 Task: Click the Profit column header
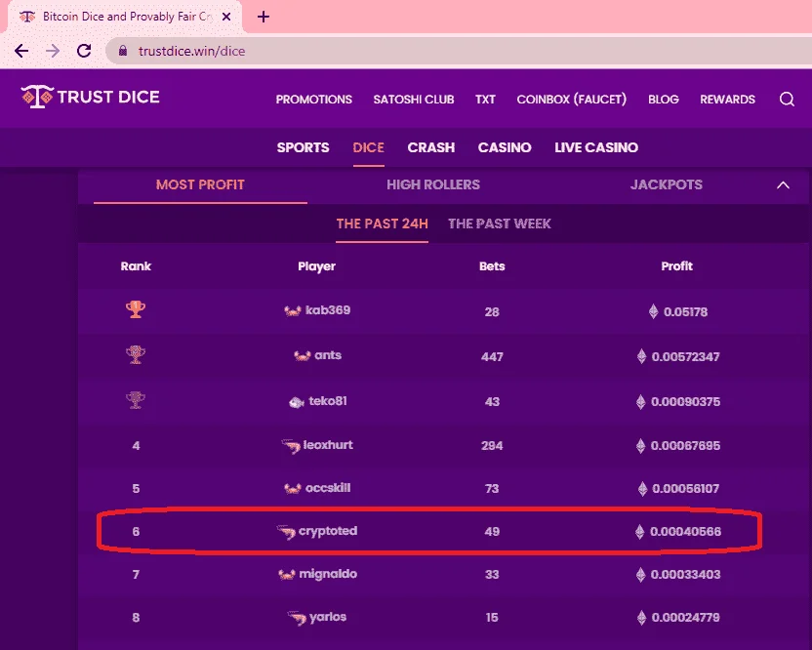(676, 266)
